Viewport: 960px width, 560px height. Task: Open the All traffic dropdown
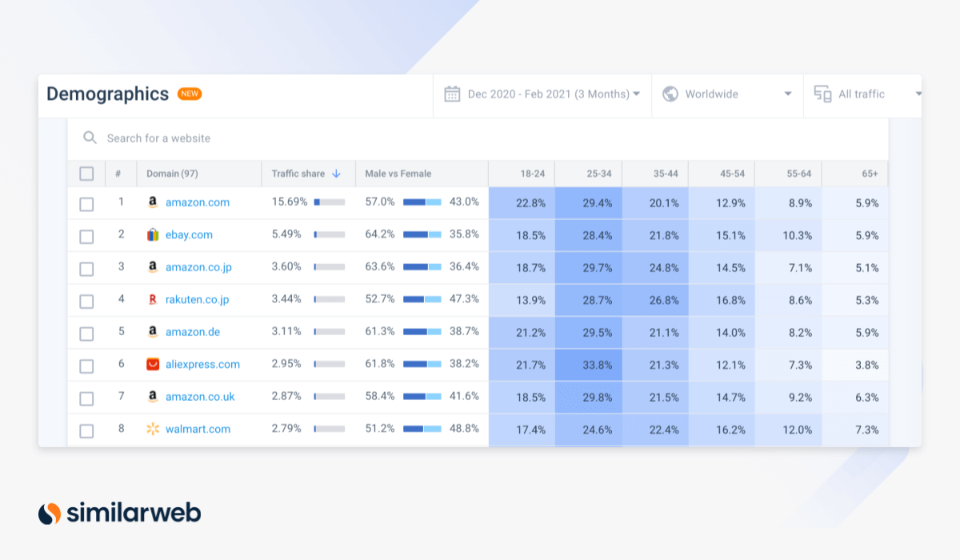863,94
